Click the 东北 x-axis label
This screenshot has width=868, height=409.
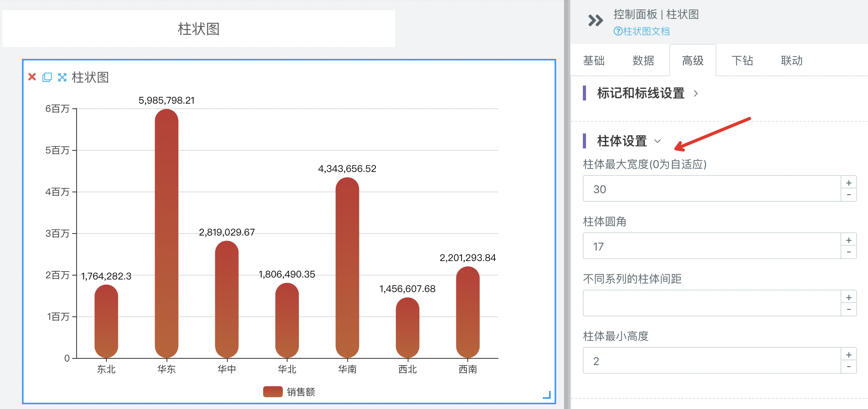coord(106,369)
